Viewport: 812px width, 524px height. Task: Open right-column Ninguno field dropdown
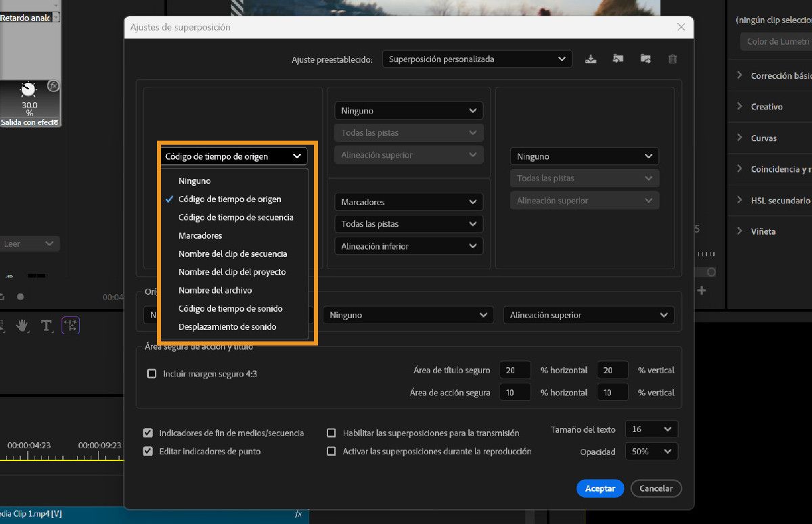pyautogui.click(x=585, y=156)
